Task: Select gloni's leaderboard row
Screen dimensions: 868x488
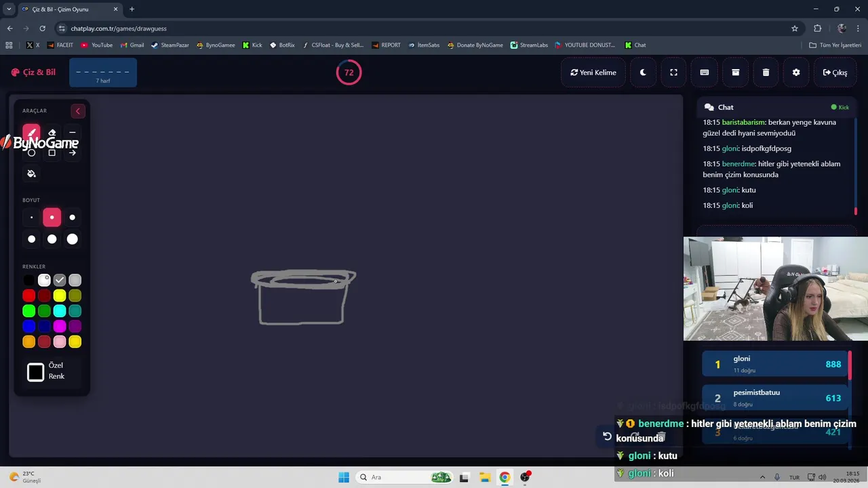Action: (776, 365)
